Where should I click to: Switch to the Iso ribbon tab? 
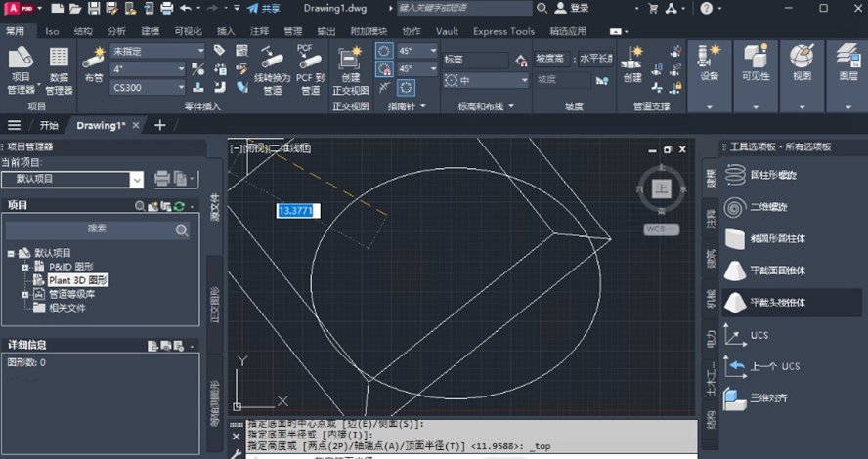(52, 31)
